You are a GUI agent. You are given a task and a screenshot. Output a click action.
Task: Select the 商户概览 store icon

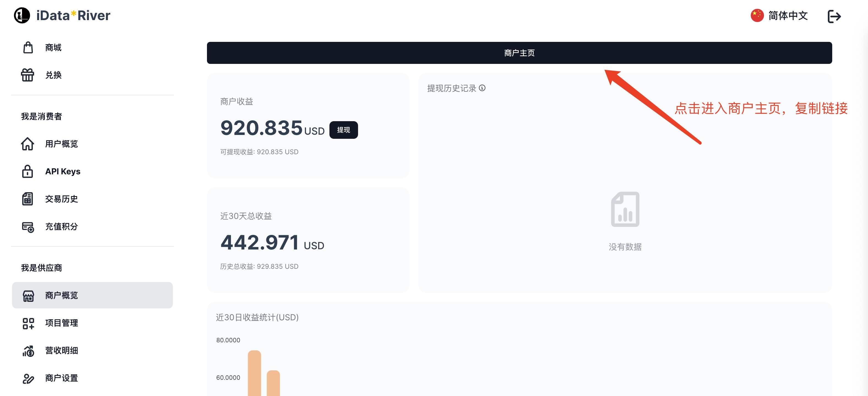pos(28,296)
